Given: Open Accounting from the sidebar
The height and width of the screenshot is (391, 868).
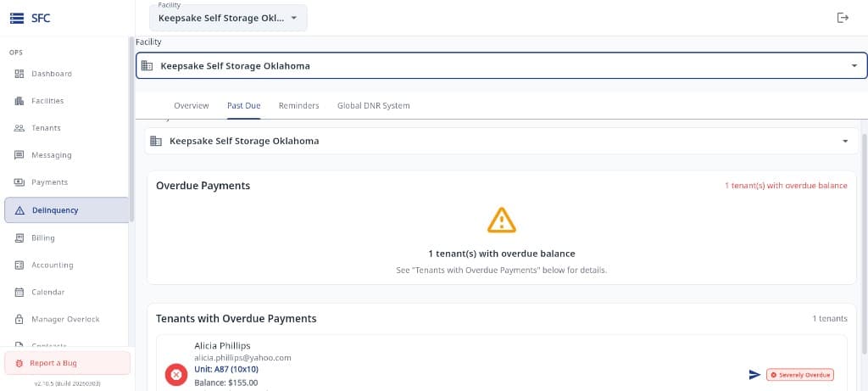Looking at the screenshot, I should [66, 265].
